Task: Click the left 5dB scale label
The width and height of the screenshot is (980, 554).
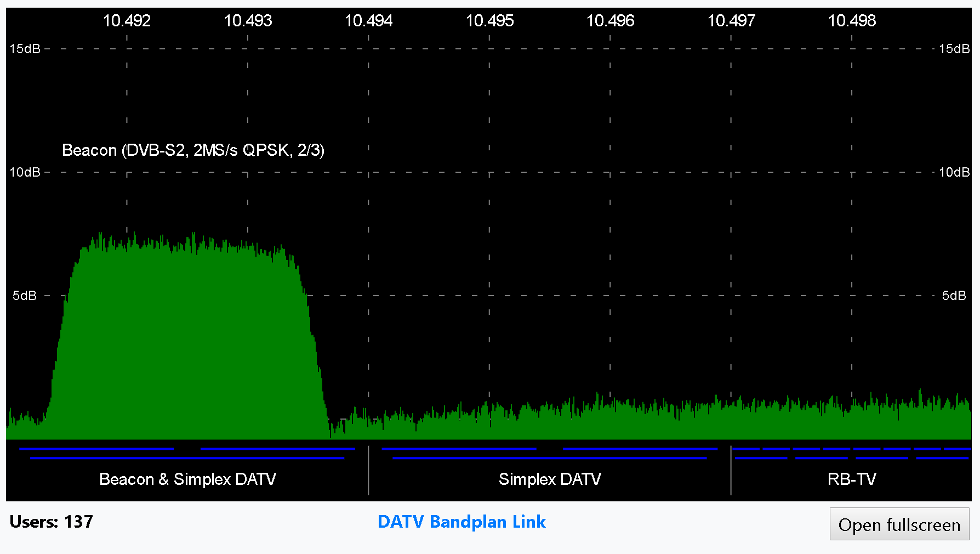Action: (x=25, y=296)
